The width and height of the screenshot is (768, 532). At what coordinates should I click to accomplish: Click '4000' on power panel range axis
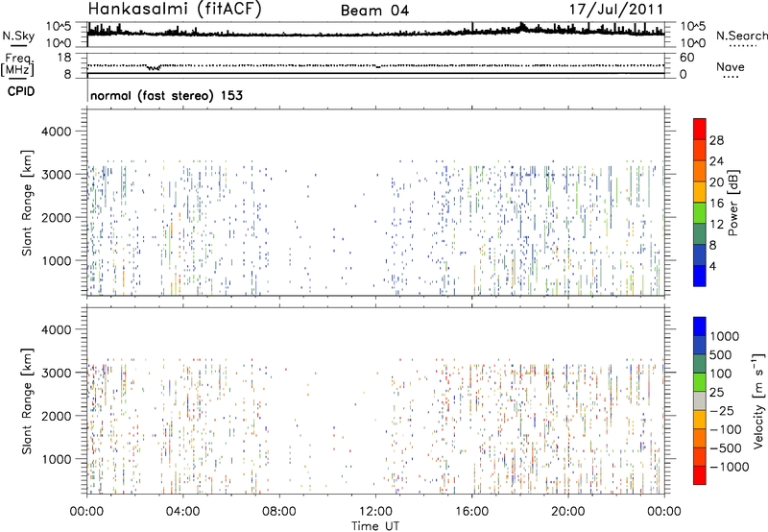tap(57, 132)
